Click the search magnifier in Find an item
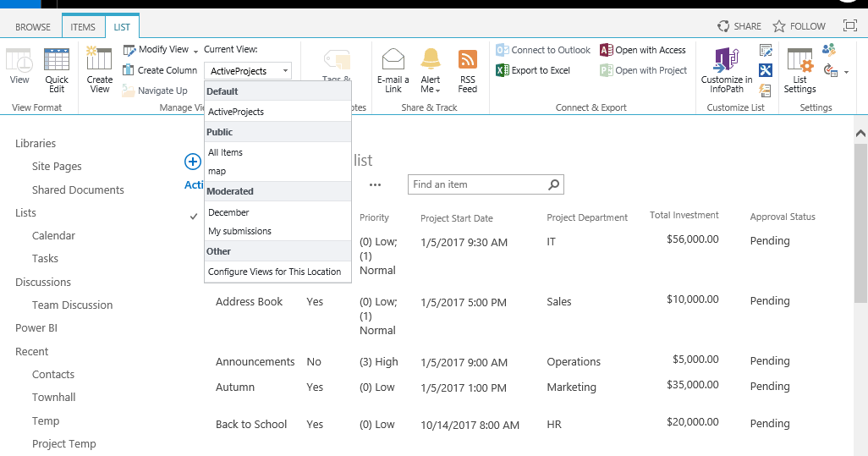Image resolution: width=868 pixels, height=456 pixels. pos(553,184)
